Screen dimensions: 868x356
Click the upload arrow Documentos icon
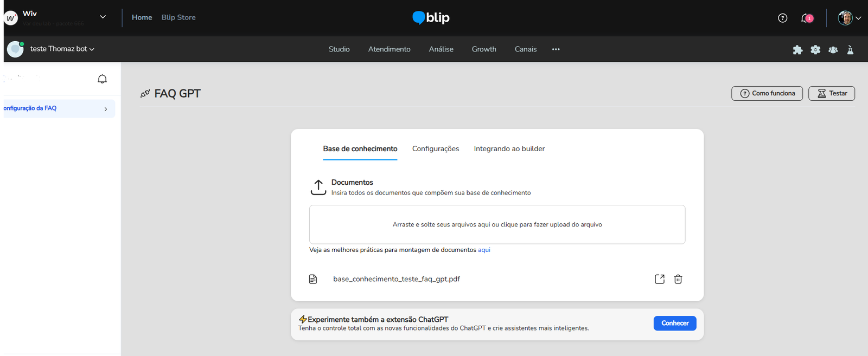318,187
